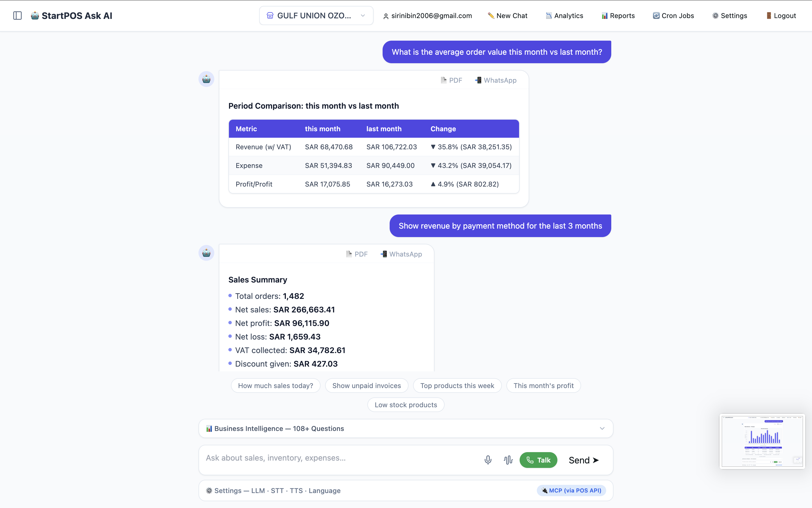Click the 'this month' column header
The width and height of the screenshot is (812, 508).
pyautogui.click(x=323, y=129)
